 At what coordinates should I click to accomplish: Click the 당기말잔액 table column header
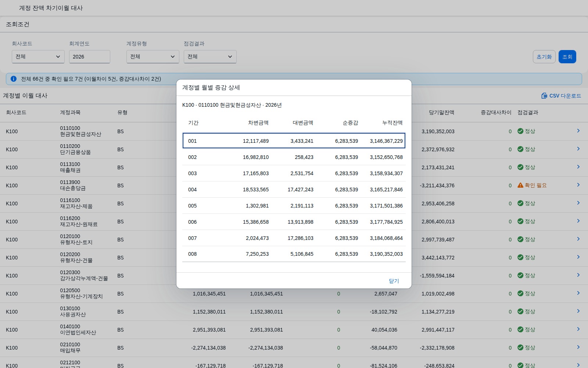click(442, 113)
